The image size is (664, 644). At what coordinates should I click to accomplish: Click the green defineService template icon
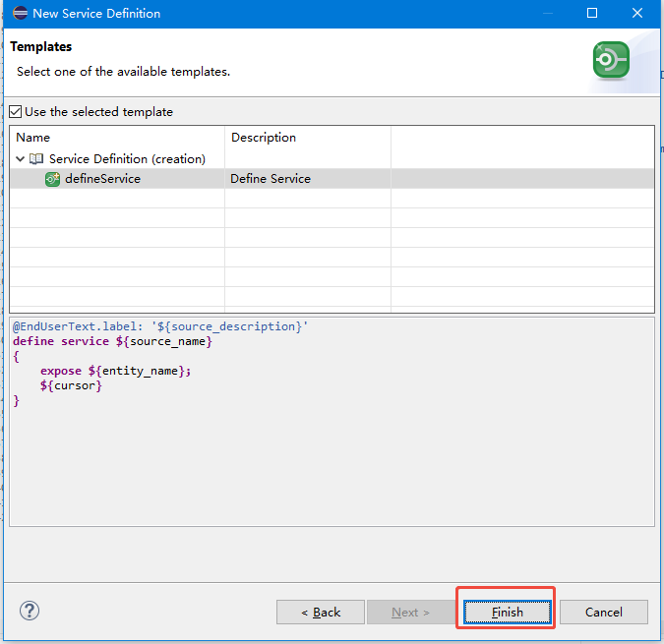point(52,179)
